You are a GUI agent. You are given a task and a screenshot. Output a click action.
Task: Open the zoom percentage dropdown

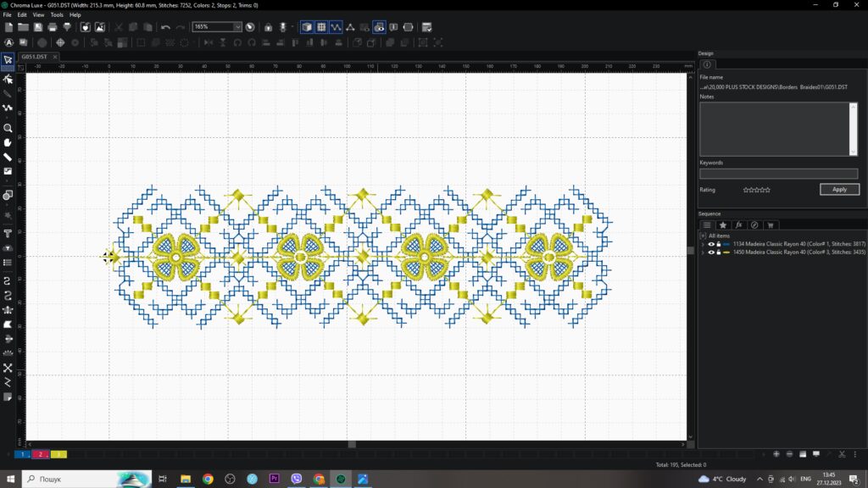click(x=236, y=27)
